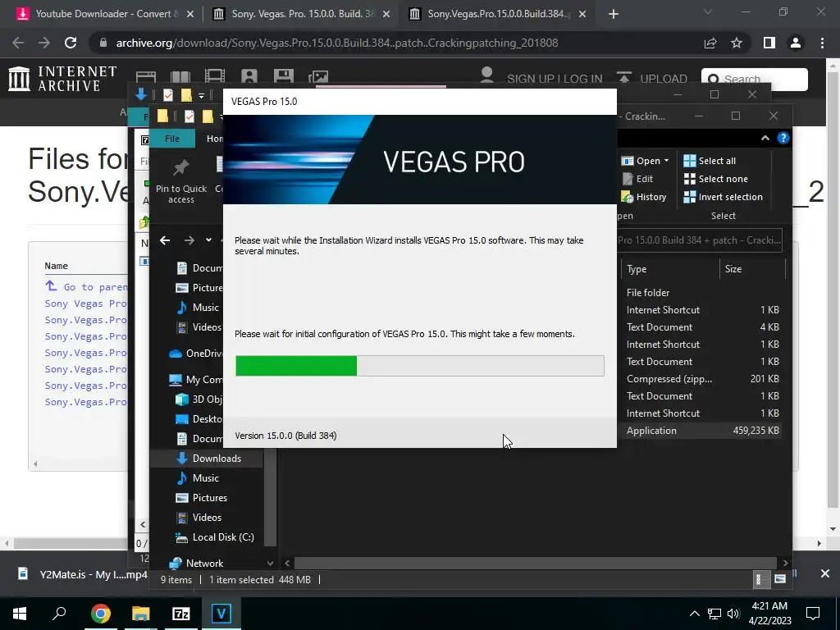The image size is (840, 630).
Task: Open Windows Start menu
Action: click(20, 614)
